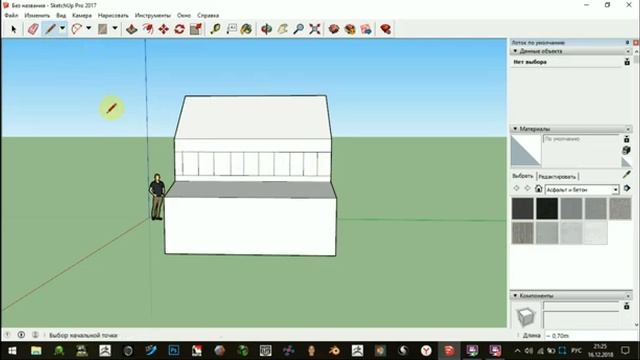Select the Scale tool

point(196,29)
